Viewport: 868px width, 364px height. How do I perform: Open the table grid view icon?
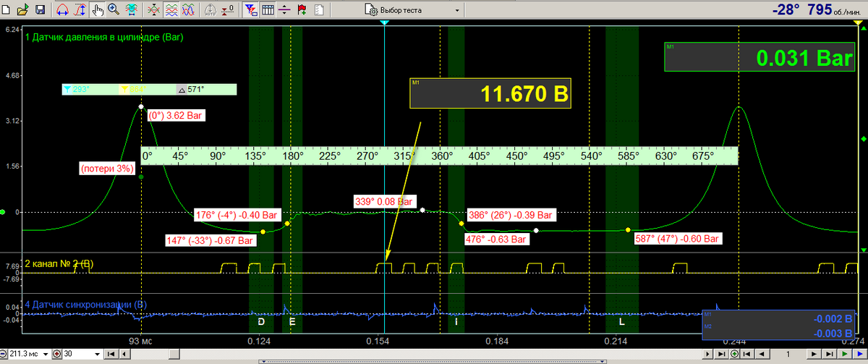(268, 10)
